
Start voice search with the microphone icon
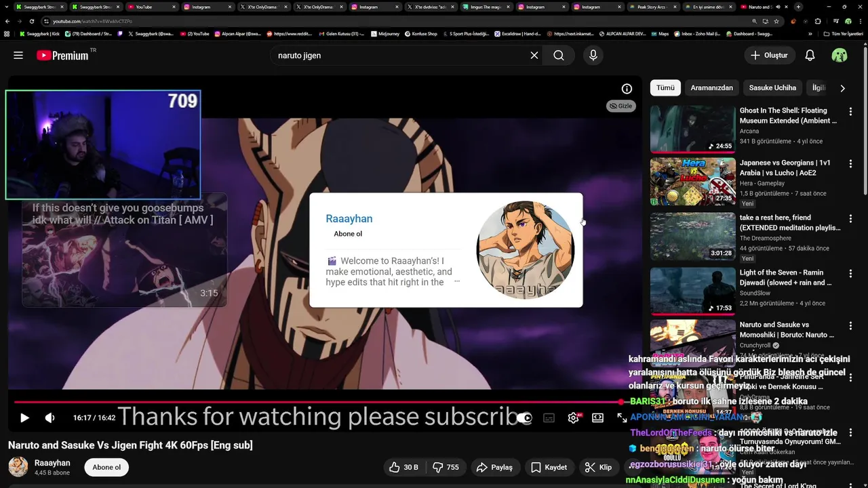[x=593, y=56]
